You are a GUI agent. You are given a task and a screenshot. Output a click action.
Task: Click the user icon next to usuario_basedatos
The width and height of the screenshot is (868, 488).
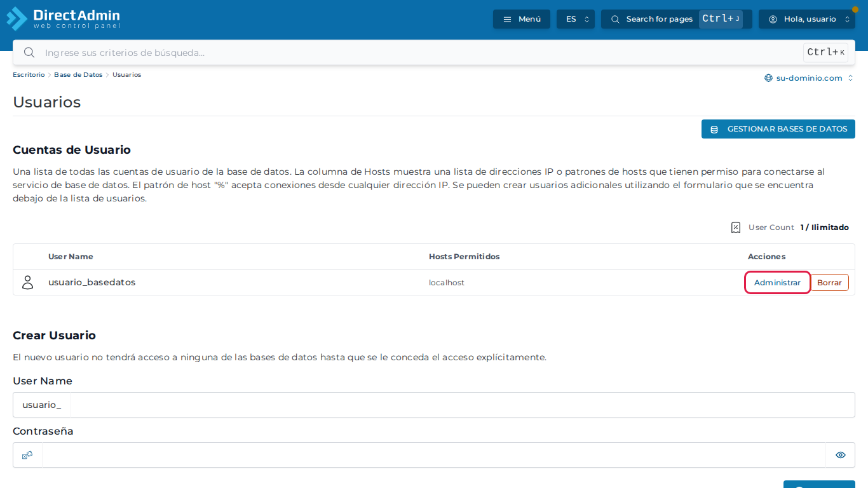point(28,282)
